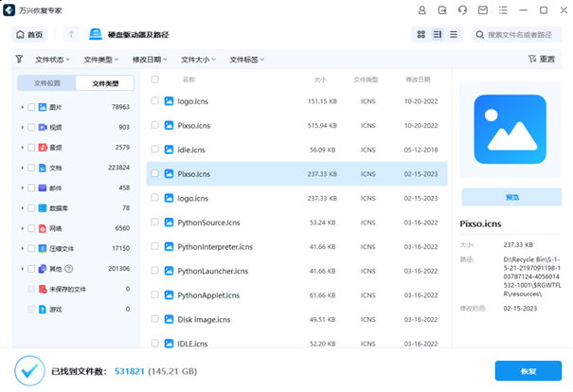Toggle the select-all checkbox in list header
Screen dimensions: 573x392
click(x=155, y=80)
